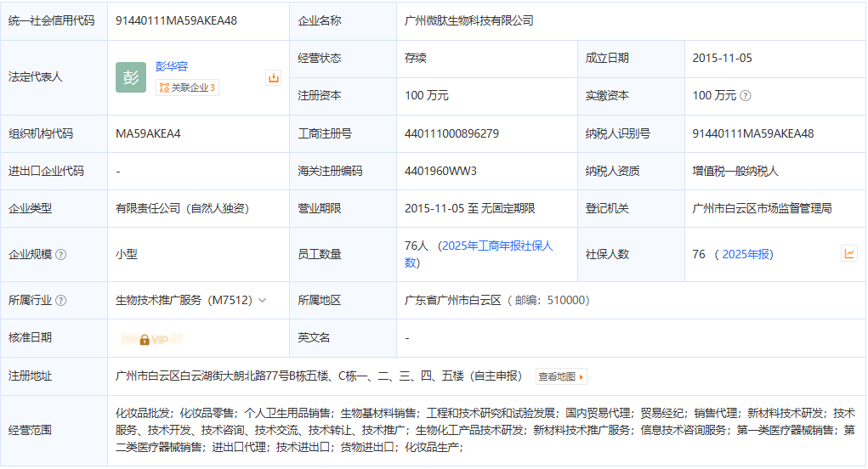This screenshot has width=868, height=469.
Task: Click the 员工数量 label cell
Action: 343,254
